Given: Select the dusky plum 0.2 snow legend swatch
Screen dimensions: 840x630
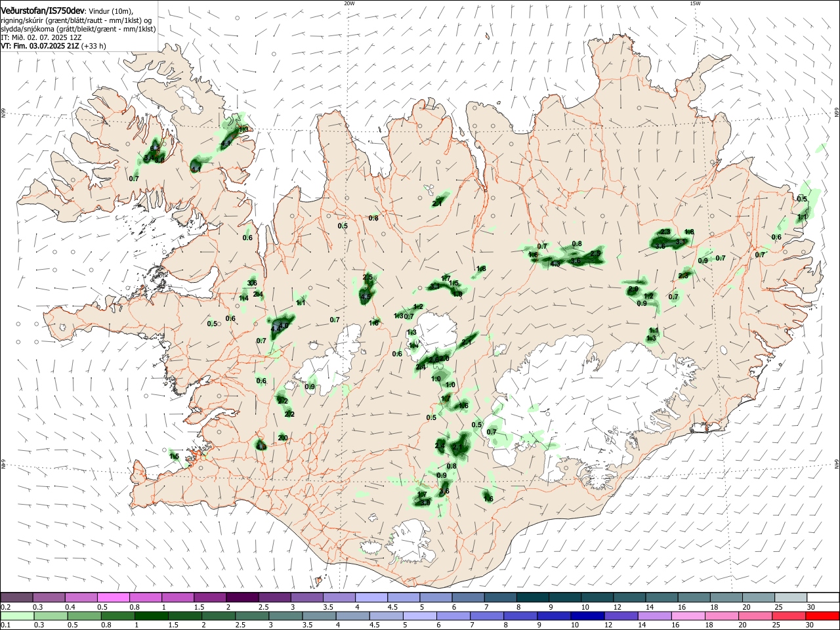Looking at the screenshot, I should tap(16, 597).
